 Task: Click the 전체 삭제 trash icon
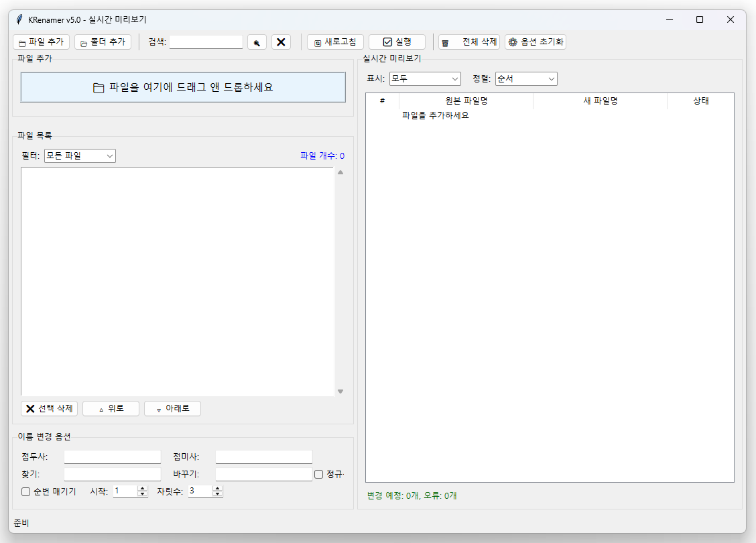pyautogui.click(x=444, y=41)
